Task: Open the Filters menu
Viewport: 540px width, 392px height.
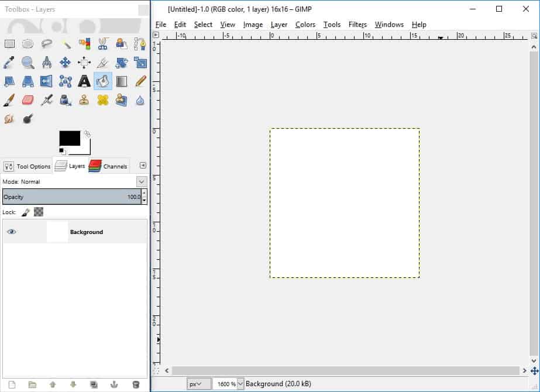Action: click(x=358, y=25)
